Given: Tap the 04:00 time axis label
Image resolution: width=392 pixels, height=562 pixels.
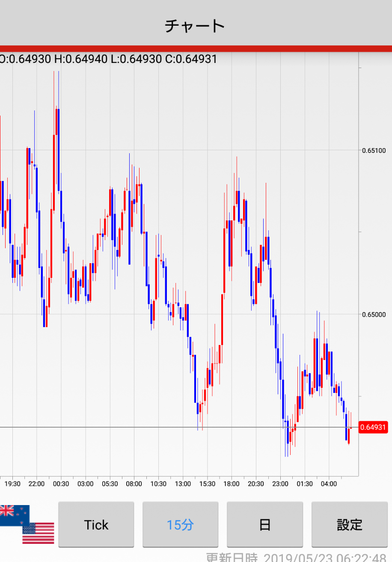Looking at the screenshot, I should (329, 484).
